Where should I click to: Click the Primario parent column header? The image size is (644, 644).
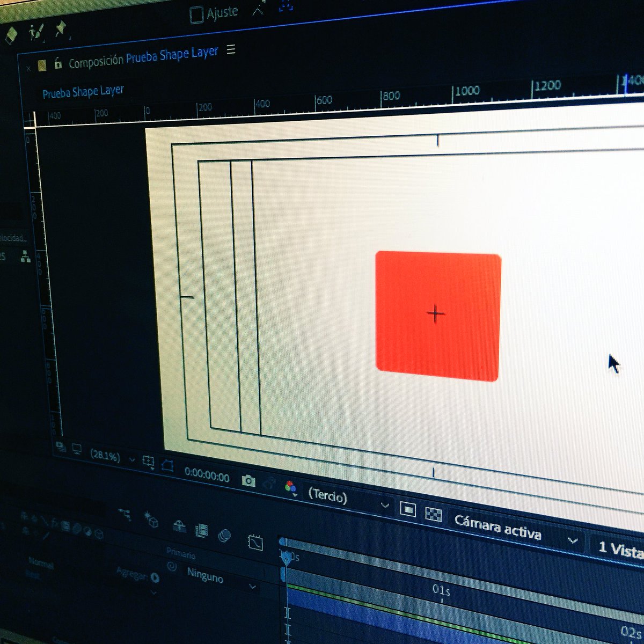(x=181, y=554)
